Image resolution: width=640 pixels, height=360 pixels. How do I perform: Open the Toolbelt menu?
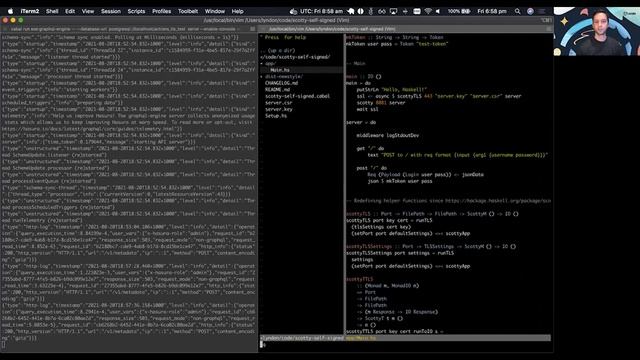(188, 11)
